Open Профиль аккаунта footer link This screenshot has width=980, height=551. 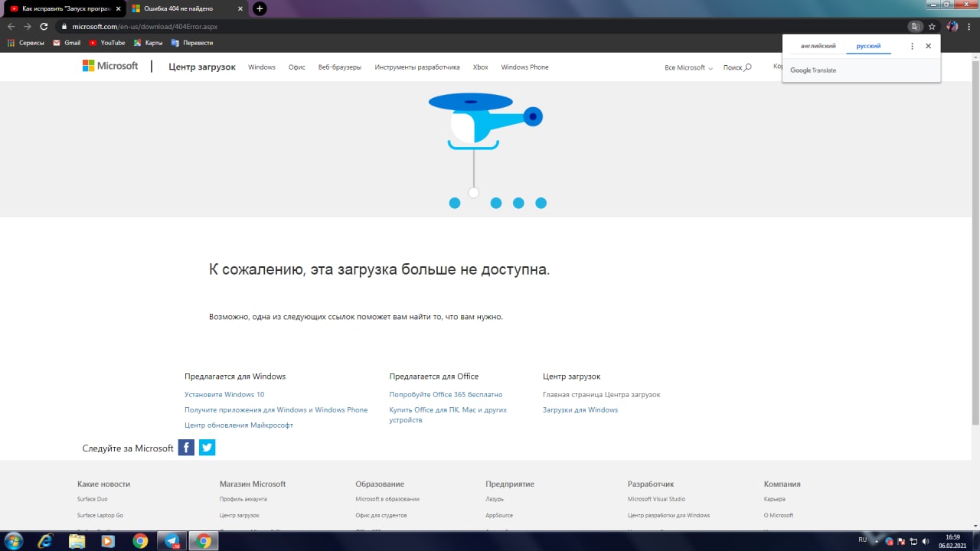click(x=243, y=499)
